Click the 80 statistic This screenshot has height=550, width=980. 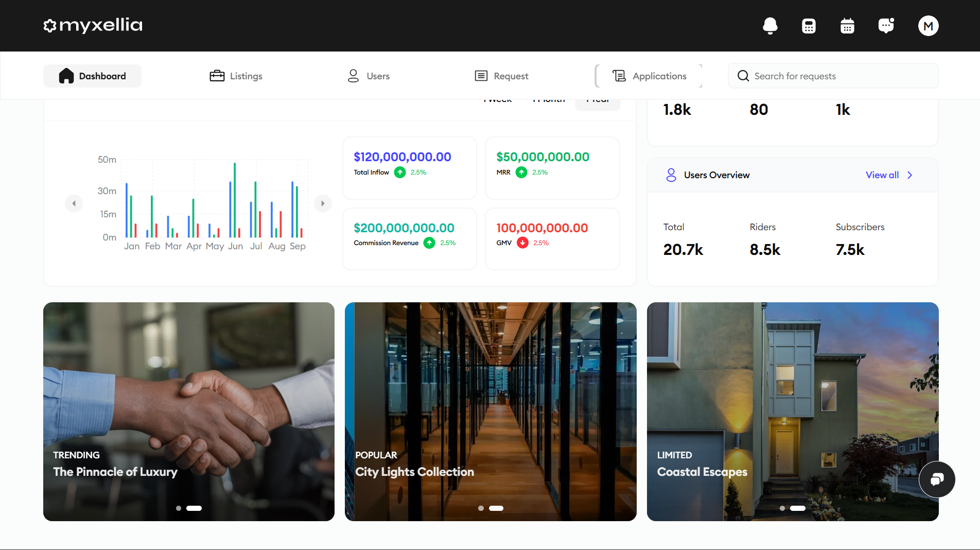click(x=759, y=110)
